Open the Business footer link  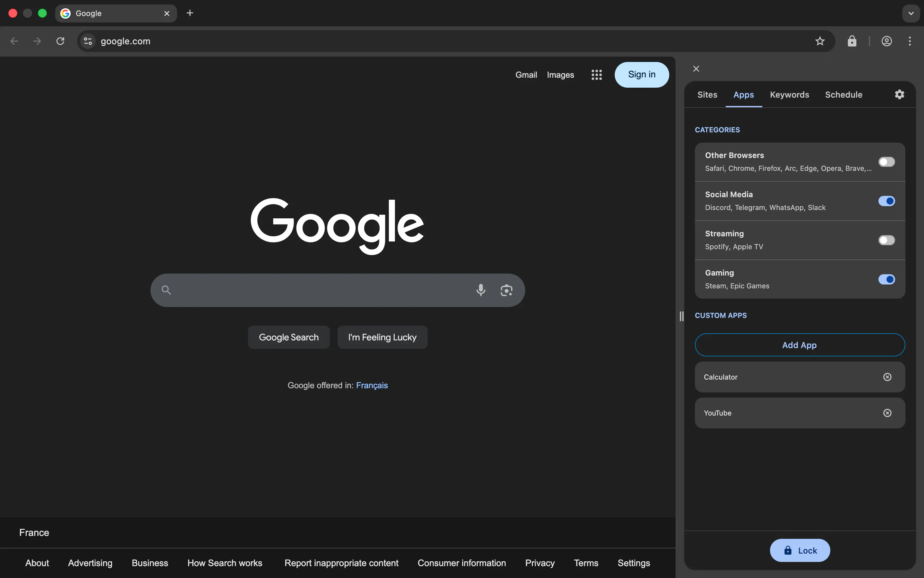[x=150, y=563]
